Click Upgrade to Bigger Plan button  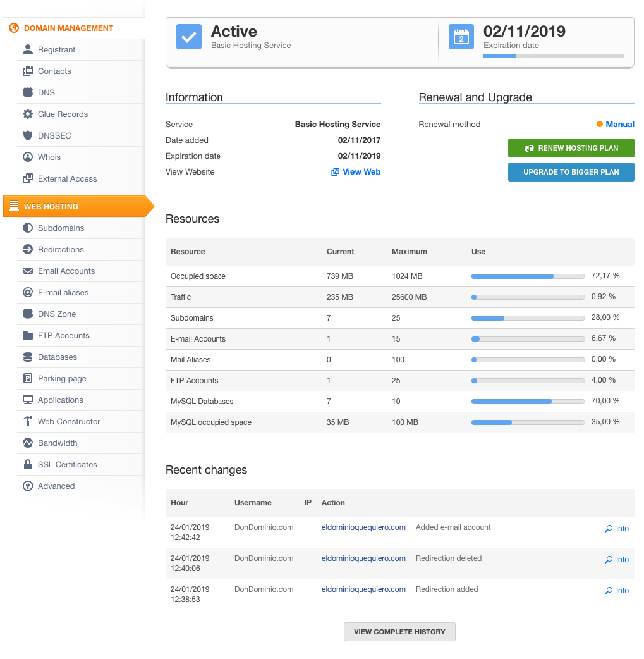click(x=571, y=172)
